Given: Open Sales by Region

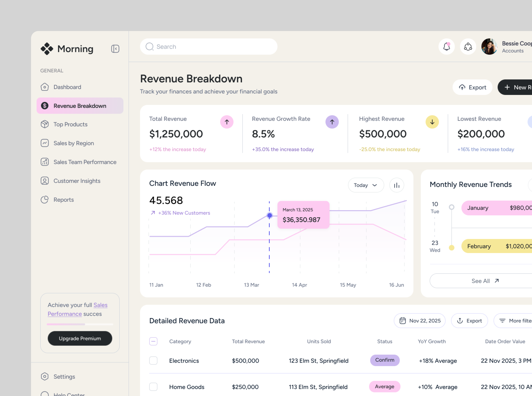Looking at the screenshot, I should (x=73, y=143).
